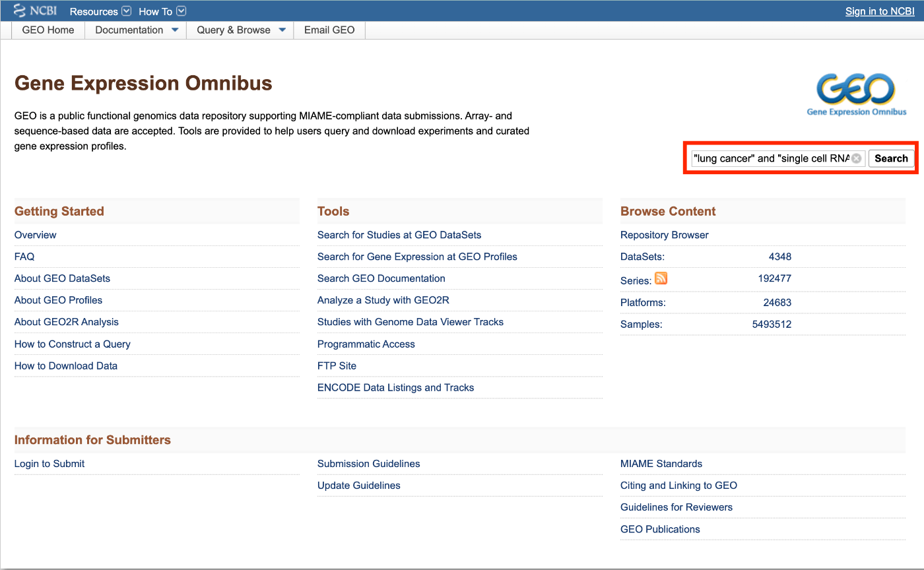
Task: Click the NCBI logo icon
Action: (35, 11)
